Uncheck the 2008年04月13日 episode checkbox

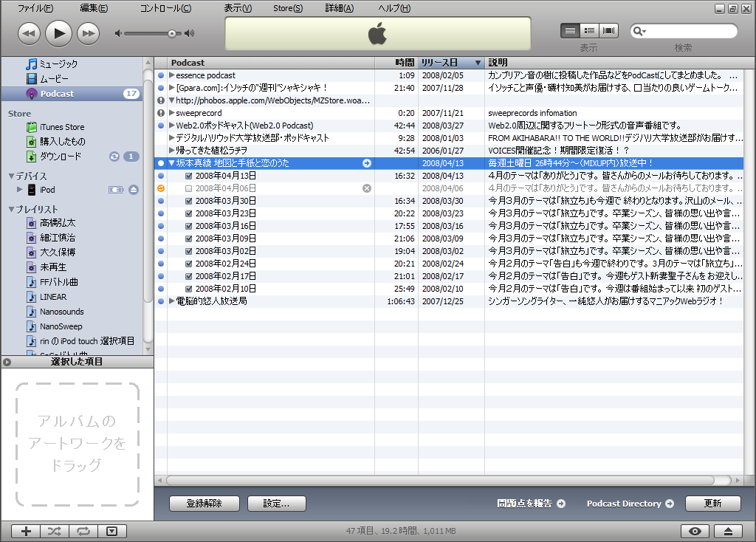click(x=189, y=176)
